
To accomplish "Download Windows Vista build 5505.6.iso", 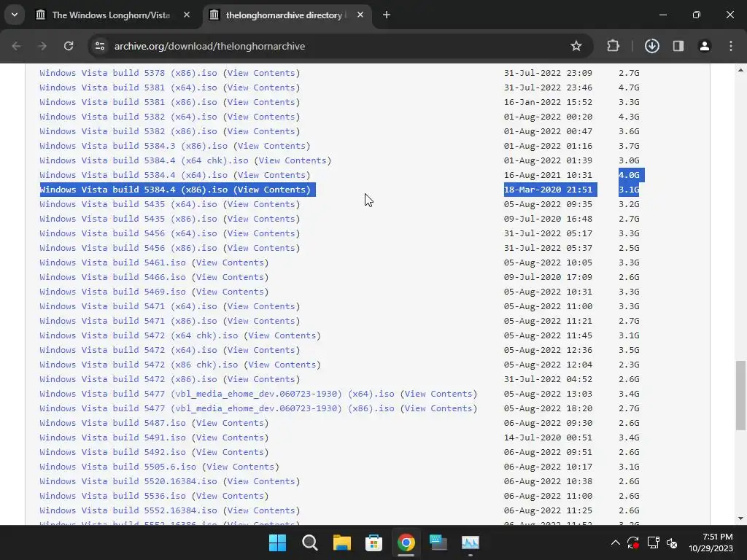I will pyautogui.click(x=117, y=467).
